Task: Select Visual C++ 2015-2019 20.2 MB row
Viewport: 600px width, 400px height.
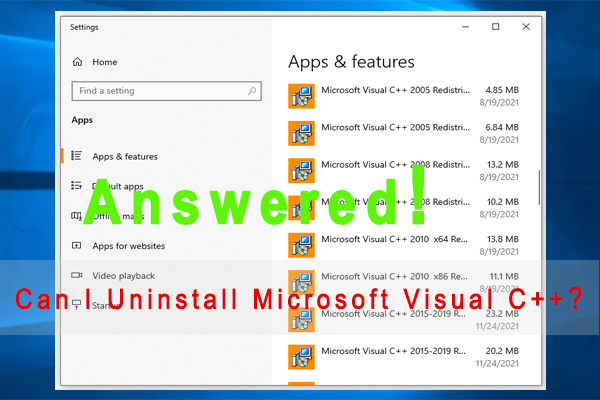Action: [404, 357]
